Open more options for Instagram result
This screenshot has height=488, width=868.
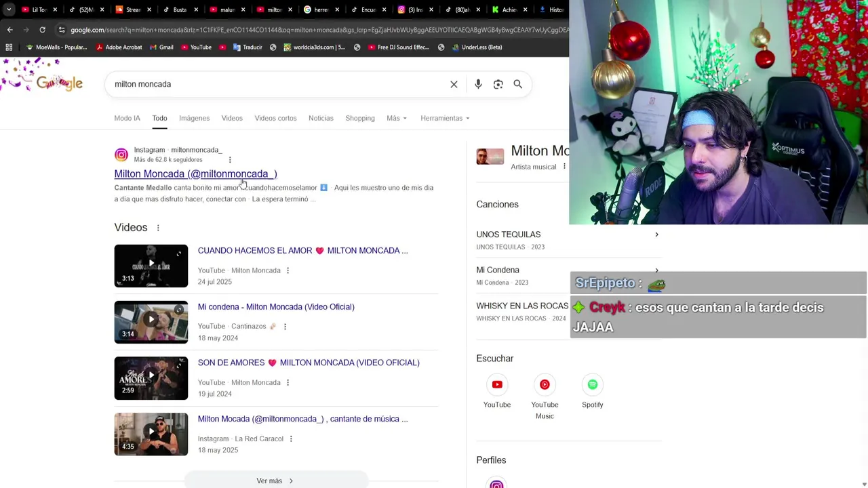click(x=230, y=160)
